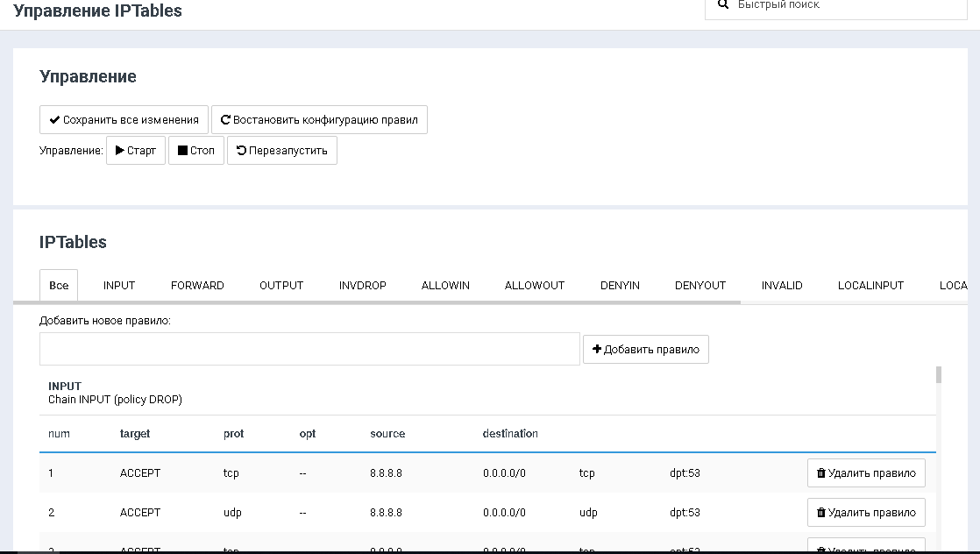Open the INVDROP tab
This screenshot has width=980, height=554.
(363, 286)
